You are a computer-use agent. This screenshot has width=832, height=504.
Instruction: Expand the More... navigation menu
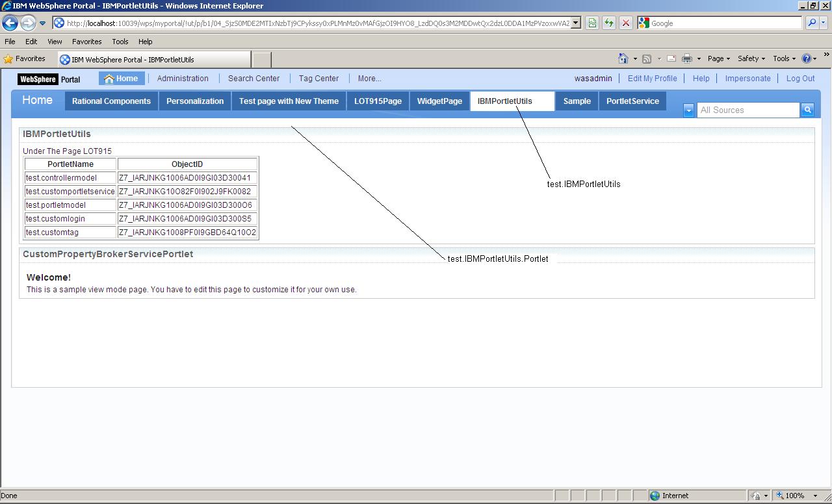(369, 79)
